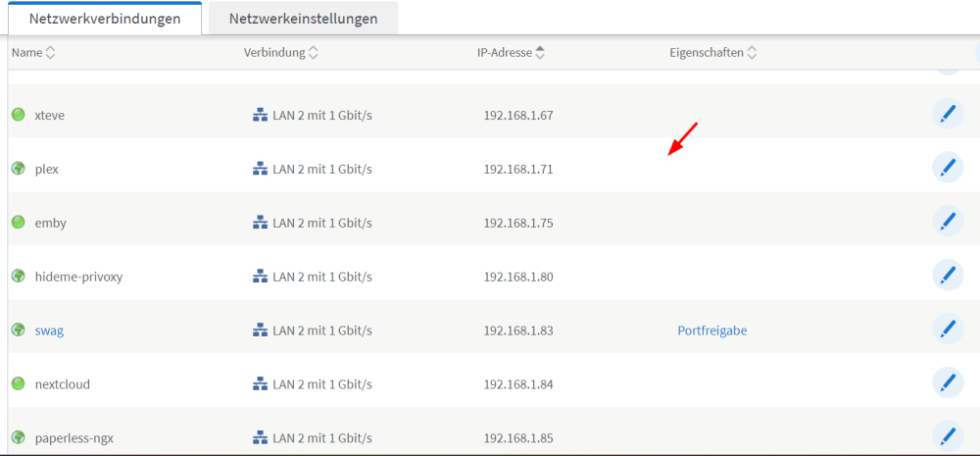The width and height of the screenshot is (980, 456).
Task: Click the LAN icon in the hideme-privoxy row
Action: (x=260, y=277)
